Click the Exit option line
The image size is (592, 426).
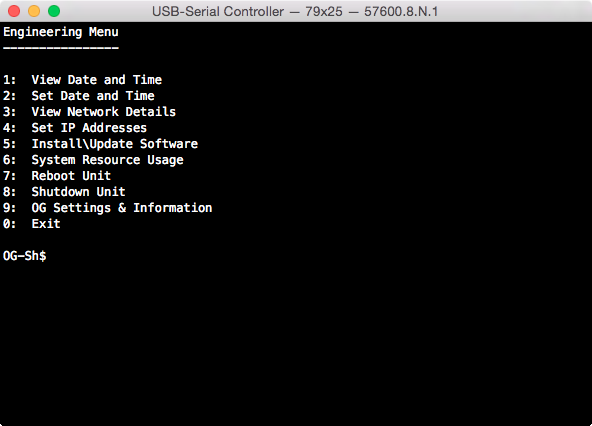coord(32,224)
